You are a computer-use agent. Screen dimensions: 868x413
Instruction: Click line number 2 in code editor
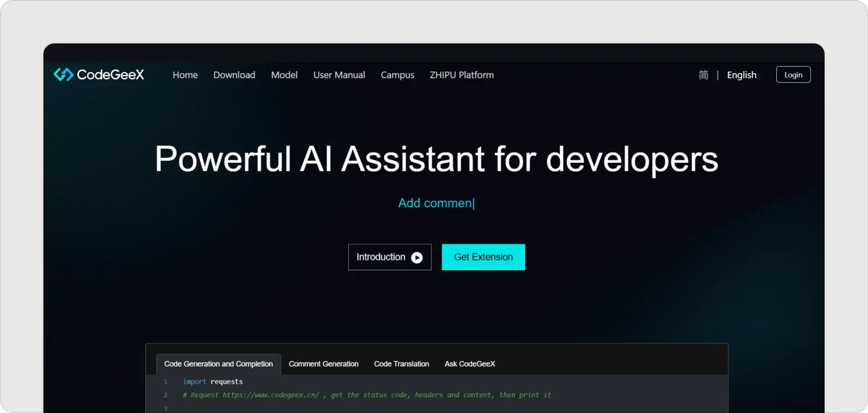[x=165, y=395]
